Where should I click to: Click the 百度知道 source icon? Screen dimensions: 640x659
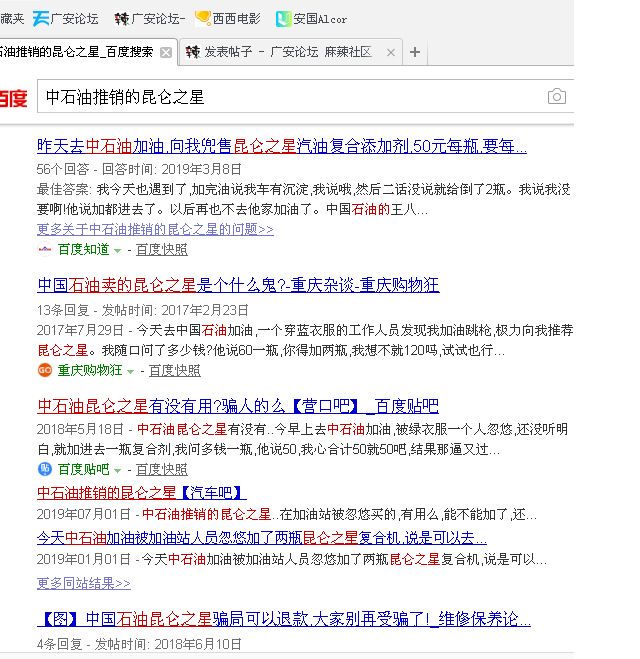tap(44, 249)
